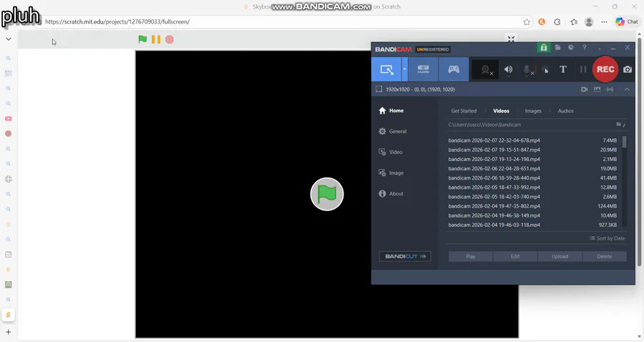Click Upload button in Bandicam
The height and width of the screenshot is (342, 644).
click(560, 256)
